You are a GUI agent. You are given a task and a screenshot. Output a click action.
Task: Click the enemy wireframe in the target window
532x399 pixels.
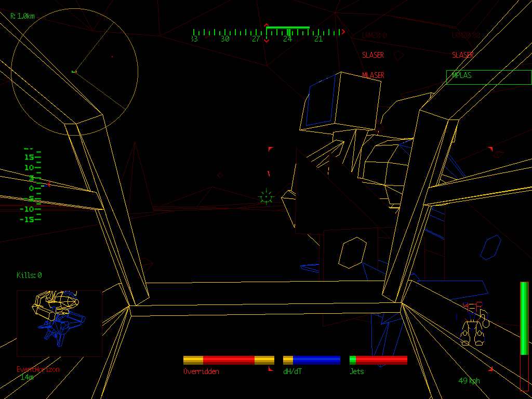point(59,320)
